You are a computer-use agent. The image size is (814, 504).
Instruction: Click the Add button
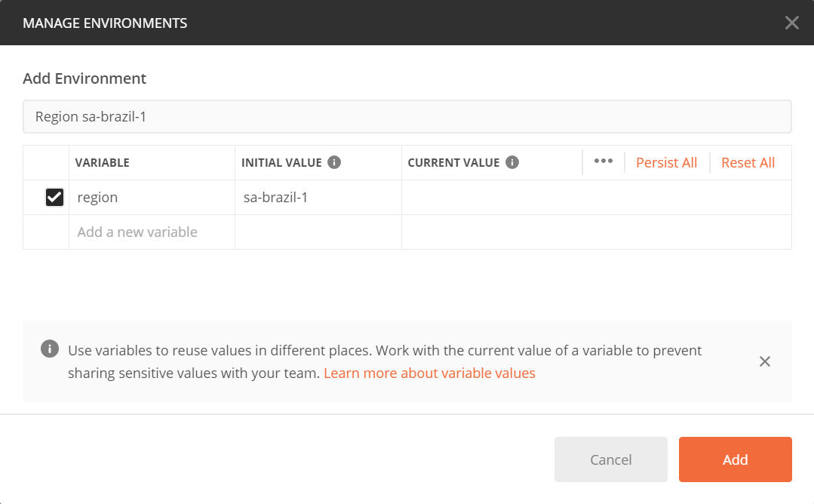735,459
